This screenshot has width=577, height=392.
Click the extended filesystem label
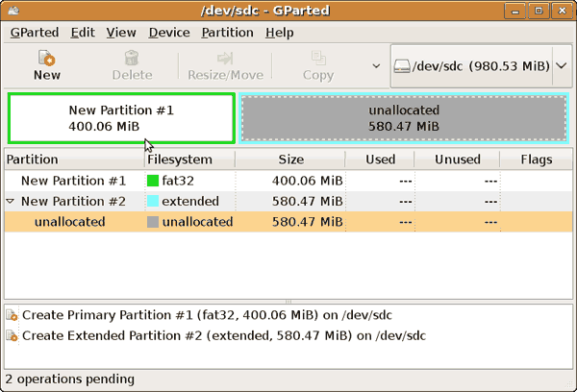click(x=190, y=201)
